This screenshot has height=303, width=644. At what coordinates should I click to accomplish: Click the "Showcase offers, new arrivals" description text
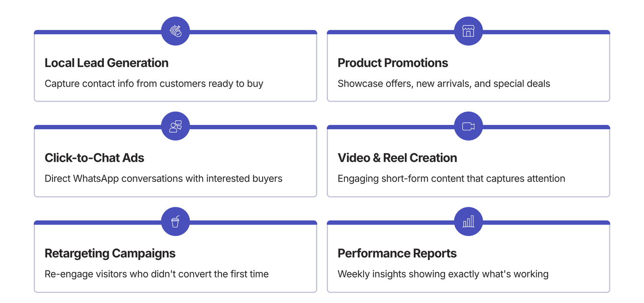click(444, 83)
